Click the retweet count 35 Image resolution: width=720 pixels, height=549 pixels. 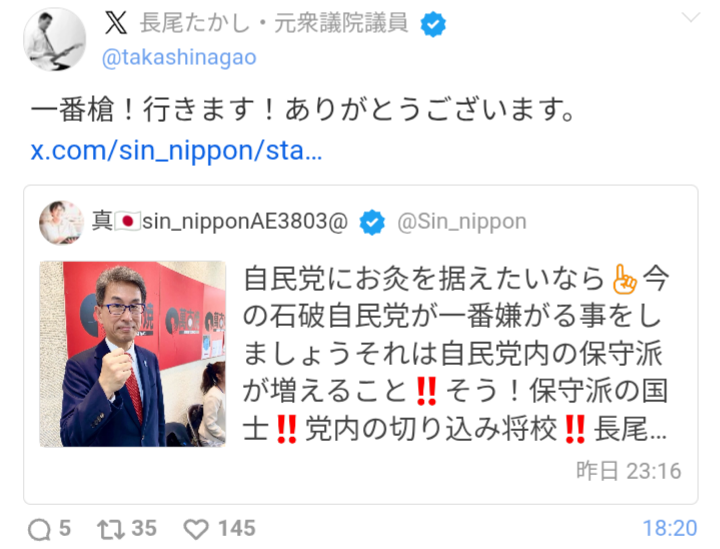[x=144, y=528]
